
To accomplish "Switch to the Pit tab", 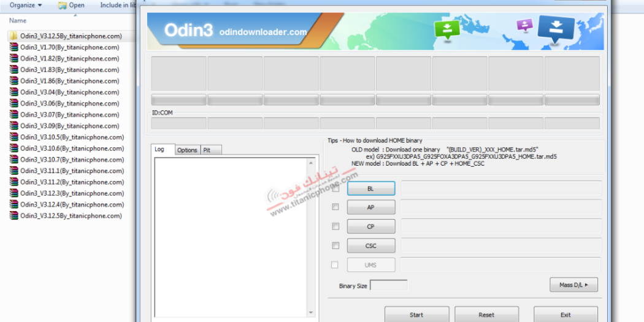I will click(x=211, y=150).
